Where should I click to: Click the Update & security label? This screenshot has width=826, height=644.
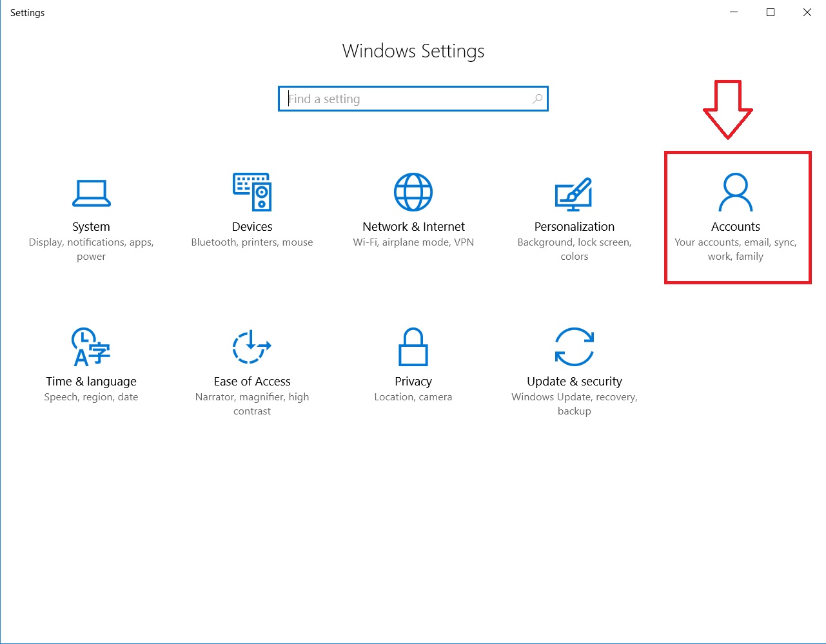tap(575, 381)
